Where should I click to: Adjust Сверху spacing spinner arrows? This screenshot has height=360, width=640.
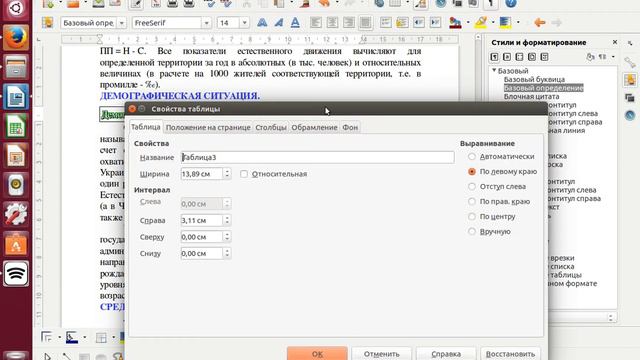point(227,237)
